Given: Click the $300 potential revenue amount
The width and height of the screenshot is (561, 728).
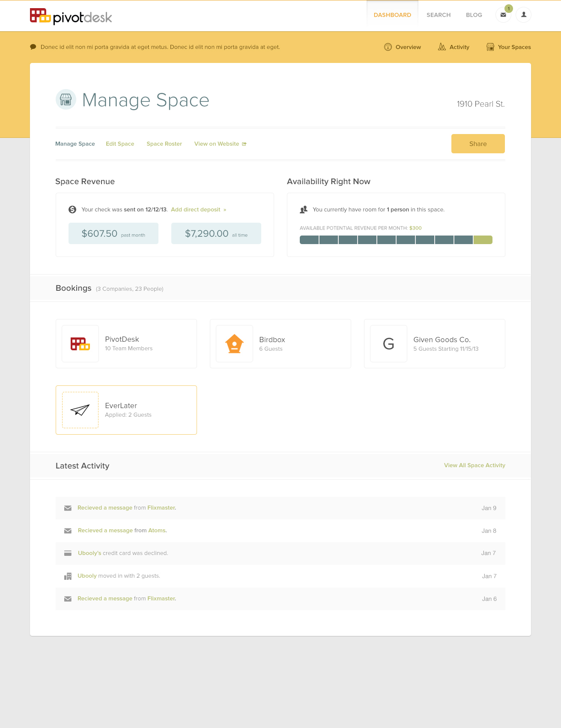Looking at the screenshot, I should point(415,228).
